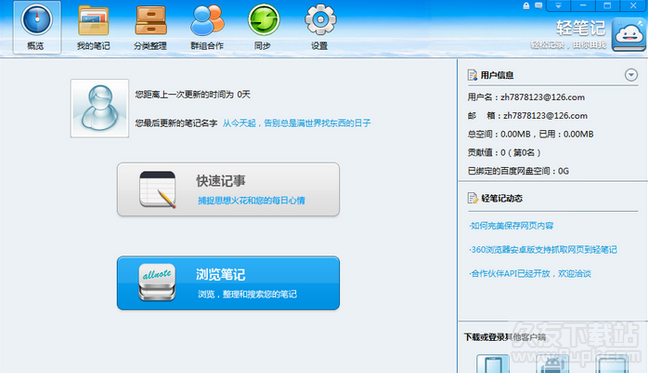The width and height of the screenshot is (648, 373).
Task: Click the user avatar picture
Action: [x=100, y=108]
